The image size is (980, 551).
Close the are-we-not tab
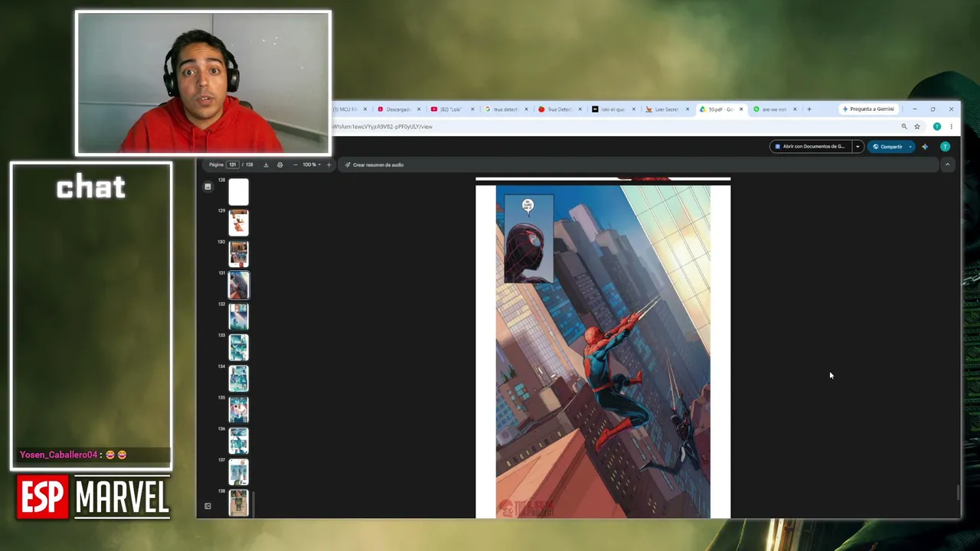coord(795,109)
